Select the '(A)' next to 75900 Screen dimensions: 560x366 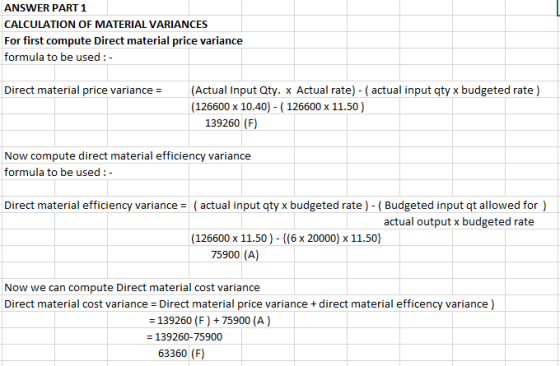click(251, 255)
